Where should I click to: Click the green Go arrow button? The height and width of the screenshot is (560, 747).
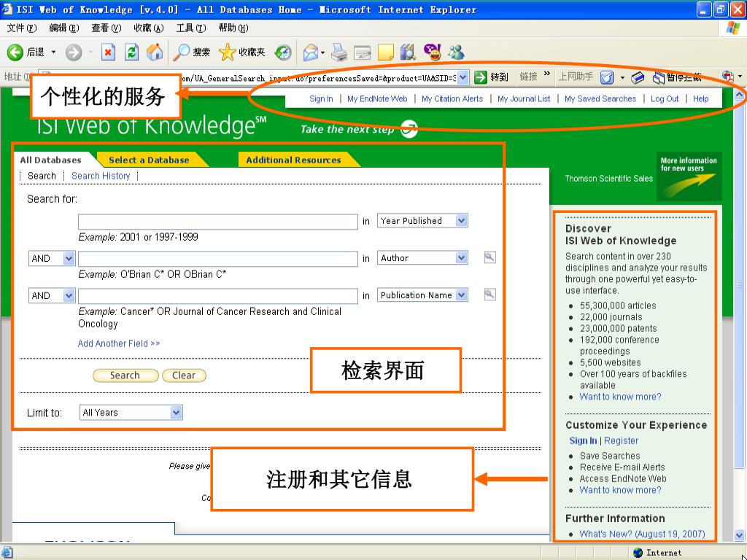[x=481, y=77]
